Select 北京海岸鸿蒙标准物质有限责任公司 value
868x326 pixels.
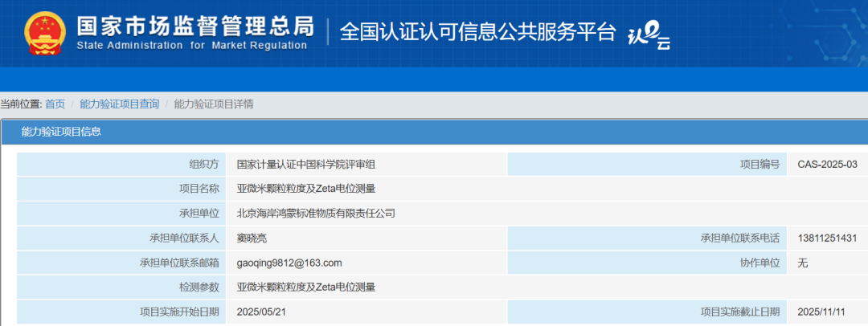(x=316, y=213)
